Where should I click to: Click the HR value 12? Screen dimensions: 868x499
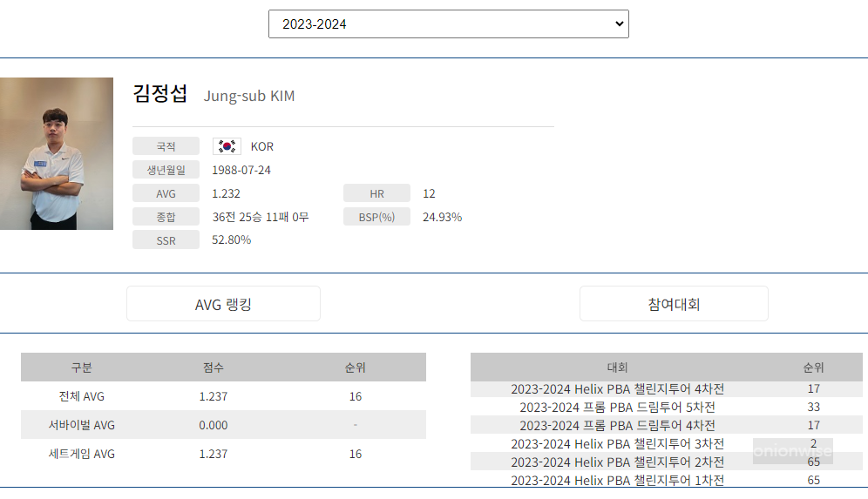click(x=429, y=193)
